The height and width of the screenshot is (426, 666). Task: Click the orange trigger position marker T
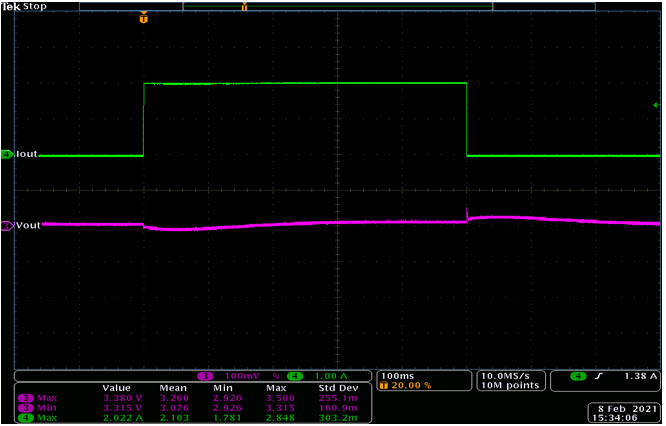[x=144, y=19]
